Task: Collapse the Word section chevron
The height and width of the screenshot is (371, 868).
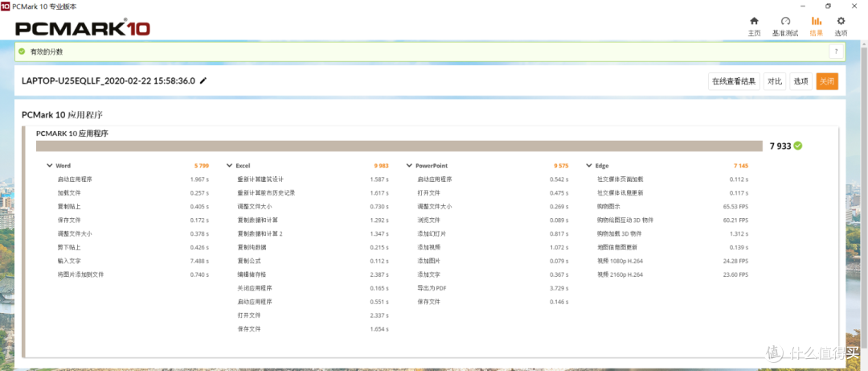Action: click(x=50, y=166)
